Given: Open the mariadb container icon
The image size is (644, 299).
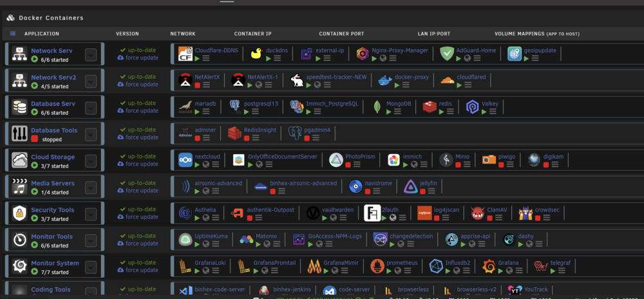Looking at the screenshot, I should click(x=185, y=107).
